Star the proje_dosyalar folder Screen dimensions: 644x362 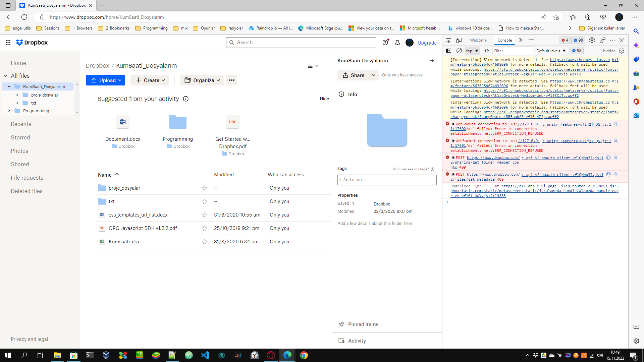[x=204, y=188]
